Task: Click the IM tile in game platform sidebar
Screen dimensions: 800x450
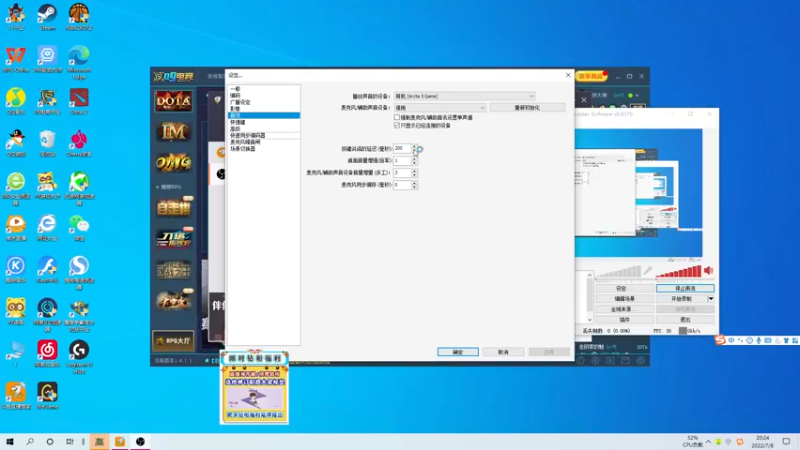Action: coord(173,132)
